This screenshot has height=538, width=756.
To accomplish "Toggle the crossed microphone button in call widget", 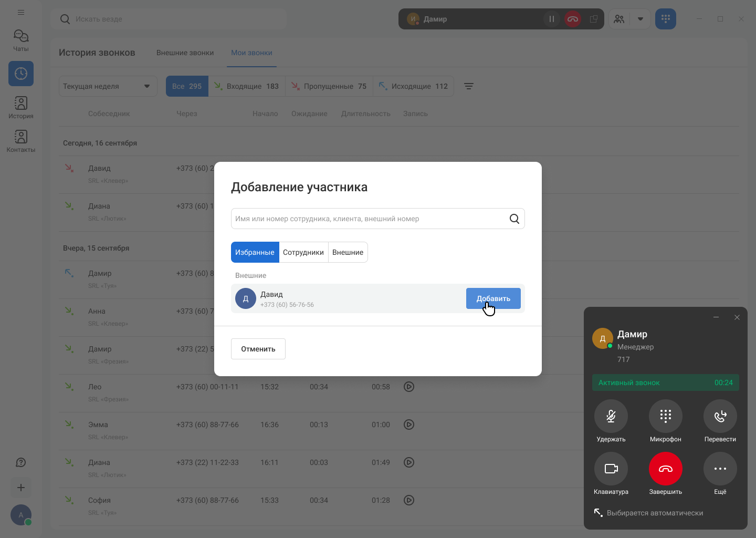I will point(611,416).
